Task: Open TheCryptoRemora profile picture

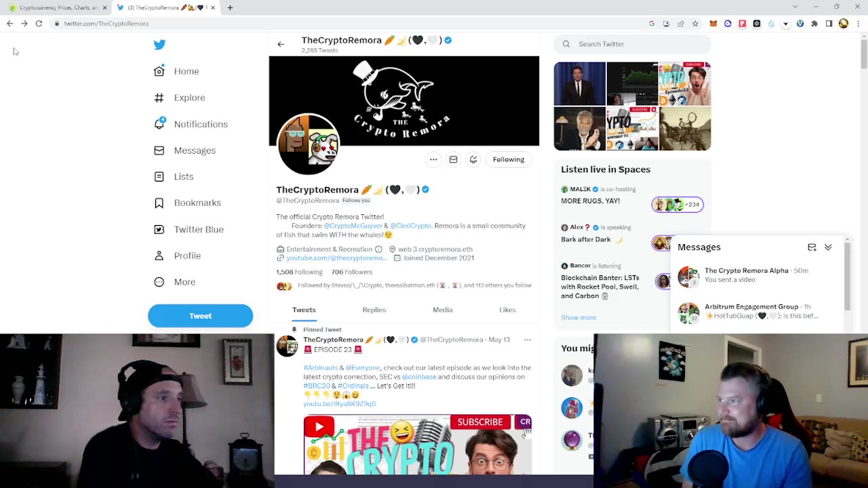Action: 309,144
